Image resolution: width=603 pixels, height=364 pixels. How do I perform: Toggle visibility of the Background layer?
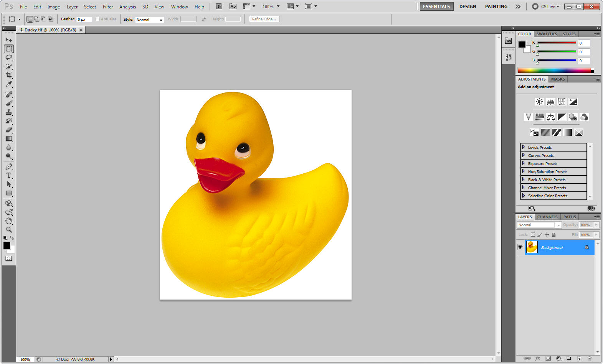520,247
